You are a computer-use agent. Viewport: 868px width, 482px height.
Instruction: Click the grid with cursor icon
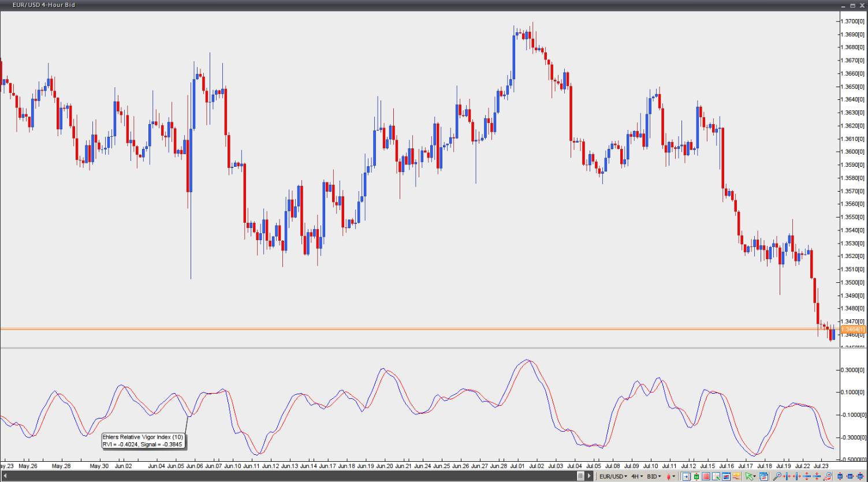point(716,476)
